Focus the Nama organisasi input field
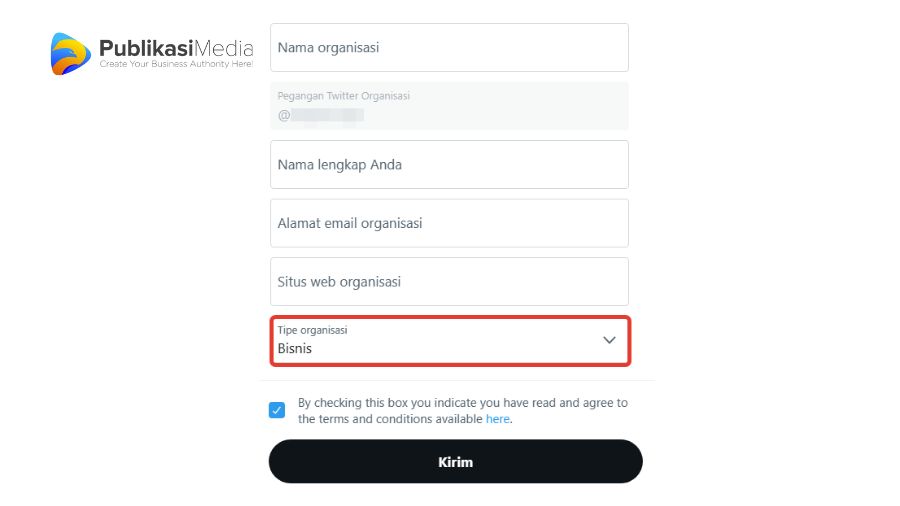This screenshot has height=506, width=900. [449, 48]
